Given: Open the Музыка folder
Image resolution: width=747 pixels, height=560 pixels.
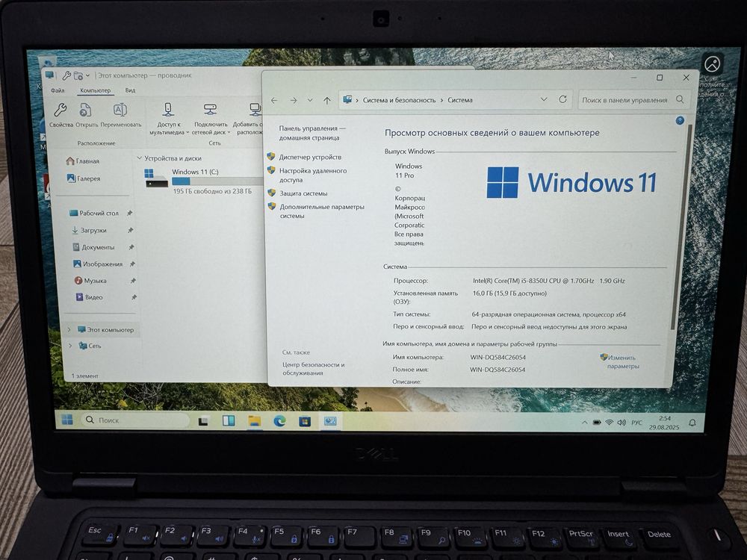Looking at the screenshot, I should click(90, 281).
